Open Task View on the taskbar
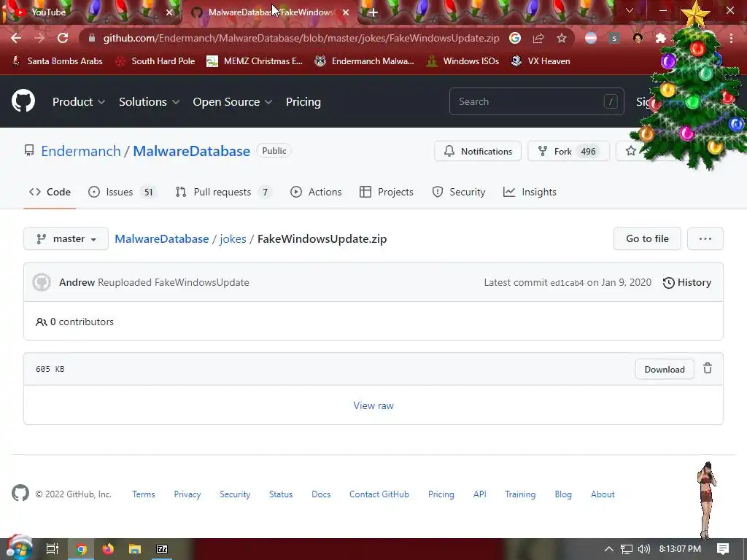The width and height of the screenshot is (747, 560). pos(53,549)
